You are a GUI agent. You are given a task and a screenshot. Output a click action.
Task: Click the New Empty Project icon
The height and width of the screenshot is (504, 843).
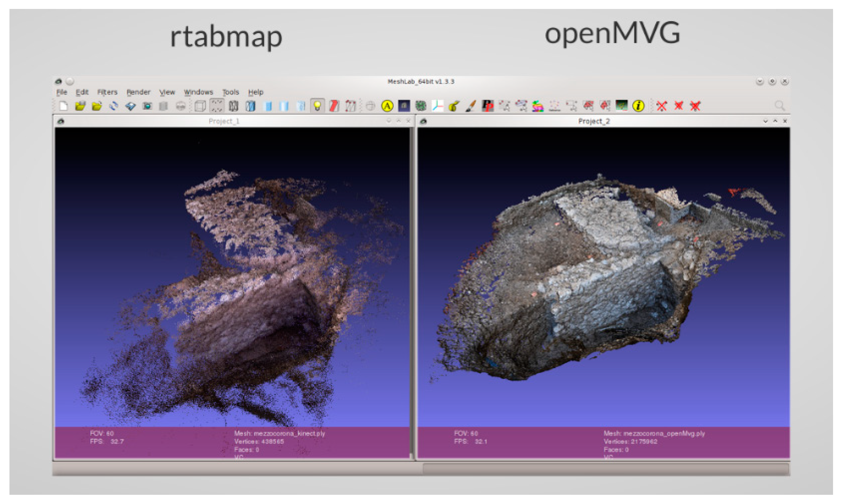tap(64, 106)
